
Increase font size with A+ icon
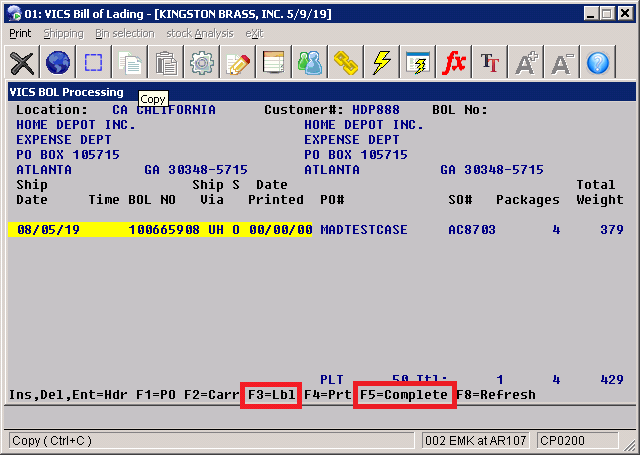click(x=526, y=63)
